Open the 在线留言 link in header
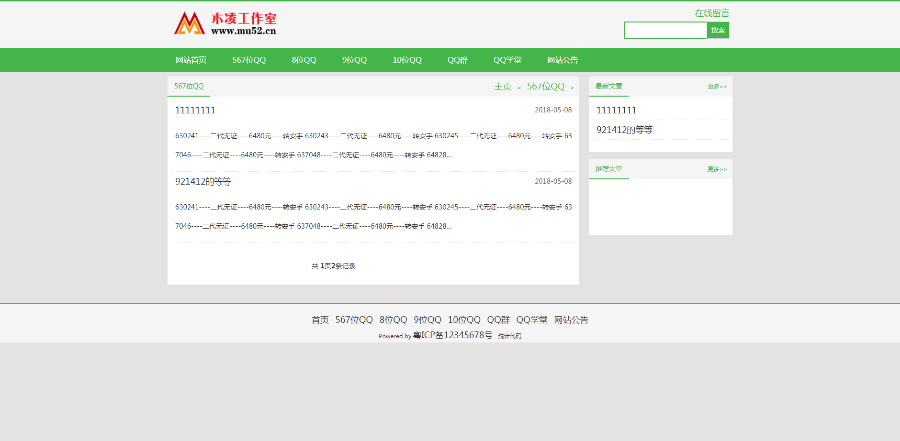The width and height of the screenshot is (900, 441). click(712, 13)
